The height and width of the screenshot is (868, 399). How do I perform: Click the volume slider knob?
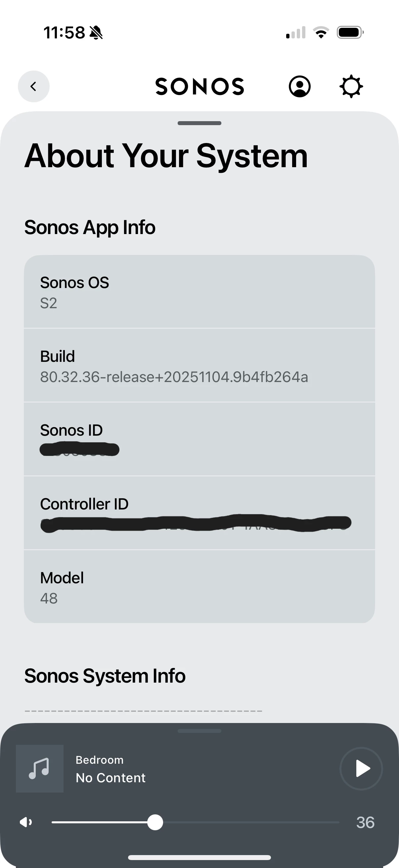[x=155, y=822]
